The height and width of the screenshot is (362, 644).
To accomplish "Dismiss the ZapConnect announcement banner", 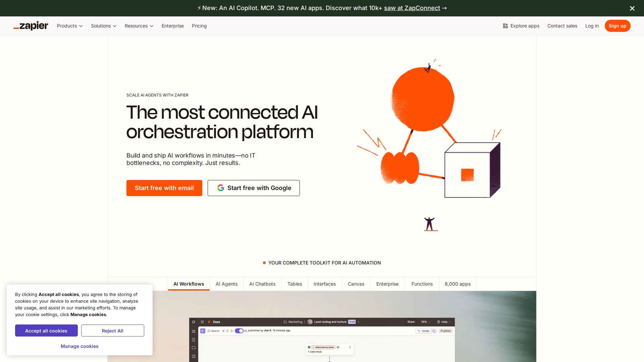I will pos(632,8).
